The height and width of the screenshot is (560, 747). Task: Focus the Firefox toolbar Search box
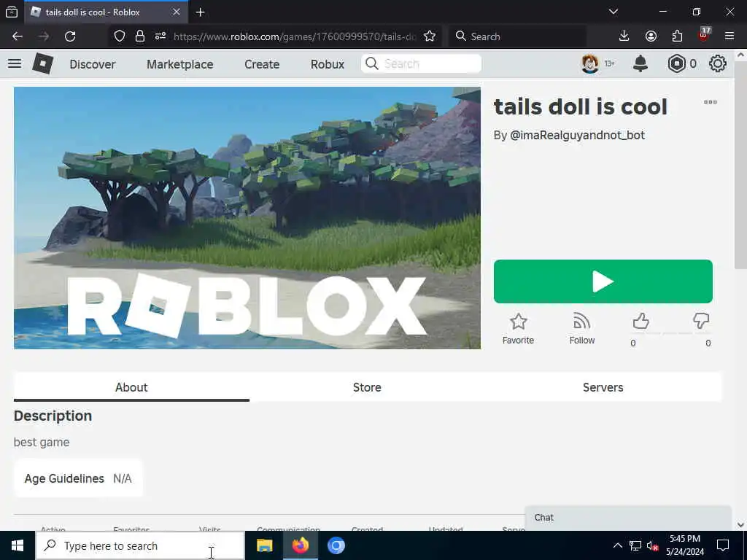(x=517, y=36)
